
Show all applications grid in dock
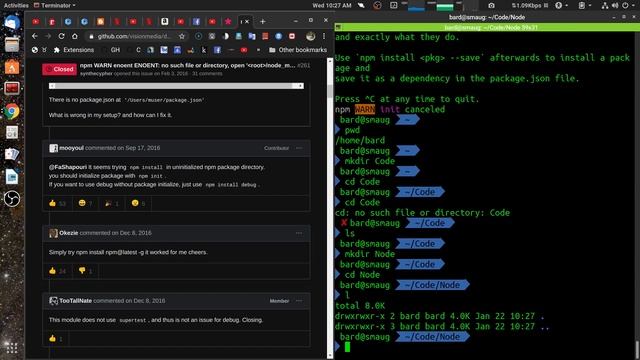coord(11,347)
